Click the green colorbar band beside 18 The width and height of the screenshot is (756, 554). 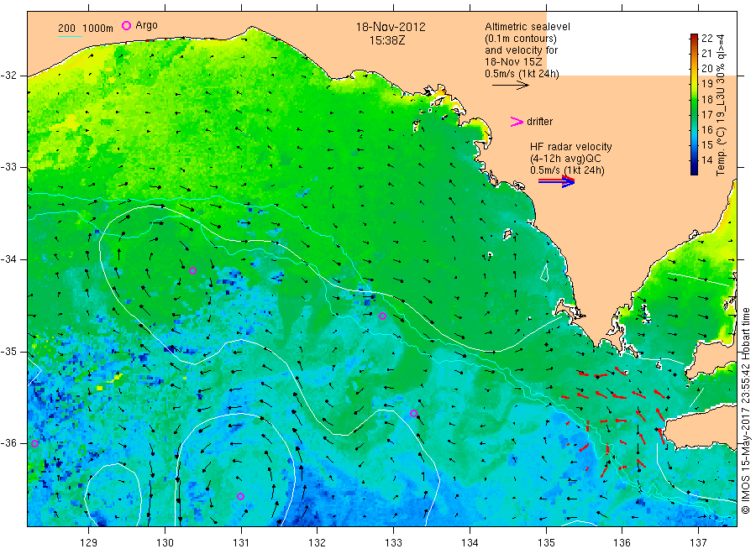coord(694,100)
